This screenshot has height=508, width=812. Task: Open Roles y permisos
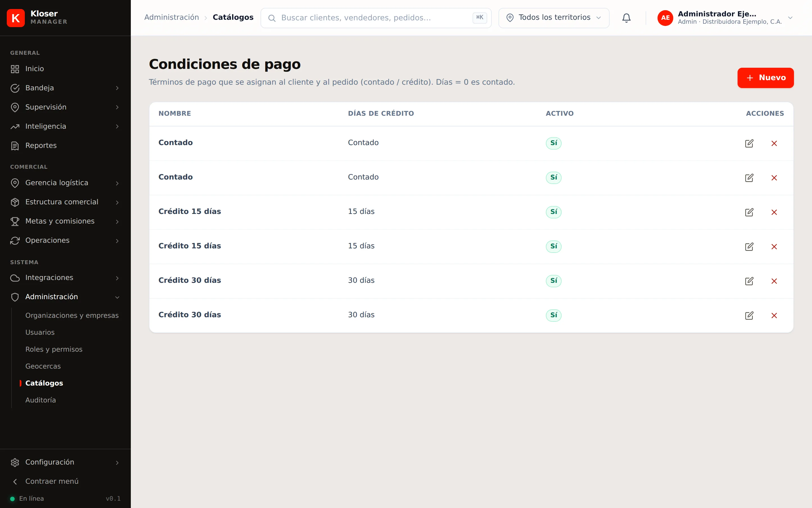coord(54,349)
